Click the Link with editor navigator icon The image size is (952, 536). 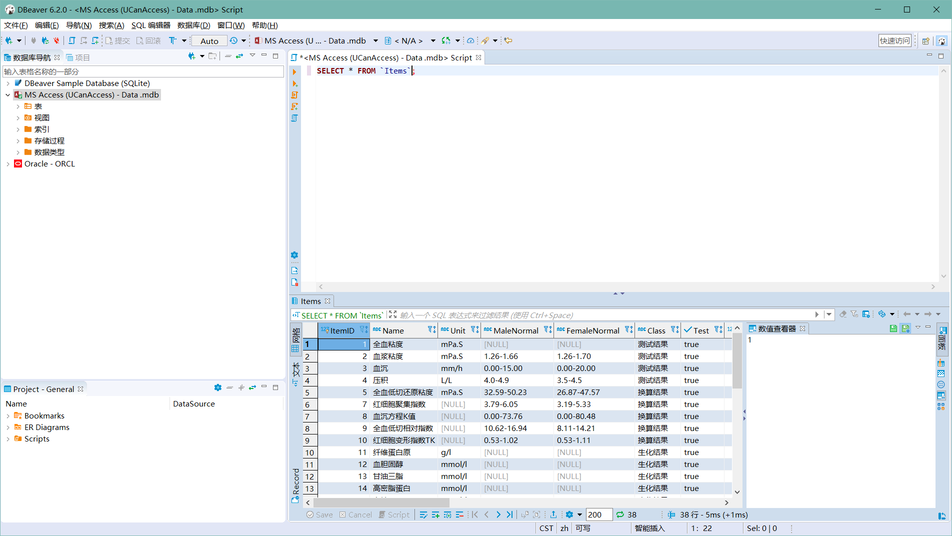pyautogui.click(x=239, y=56)
